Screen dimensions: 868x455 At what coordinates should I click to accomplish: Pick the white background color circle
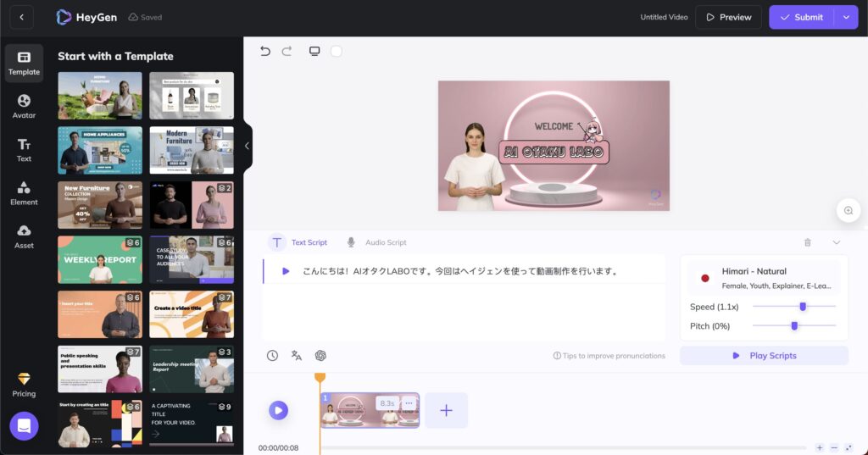point(336,52)
